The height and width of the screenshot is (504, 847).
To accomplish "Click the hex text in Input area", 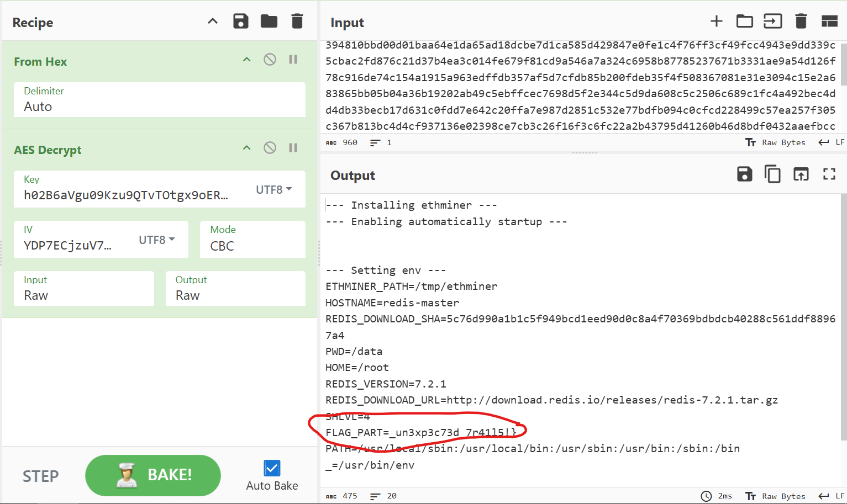I will (580, 86).
